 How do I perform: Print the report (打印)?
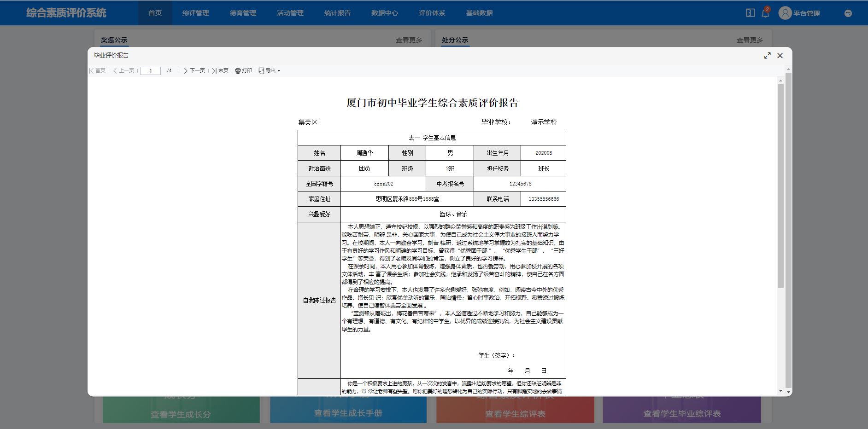(x=244, y=71)
